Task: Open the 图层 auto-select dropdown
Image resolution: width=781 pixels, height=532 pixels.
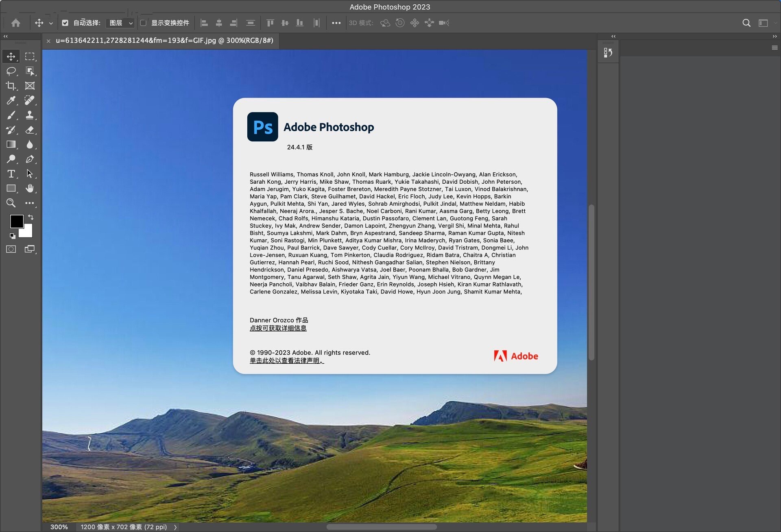Action: (120, 23)
